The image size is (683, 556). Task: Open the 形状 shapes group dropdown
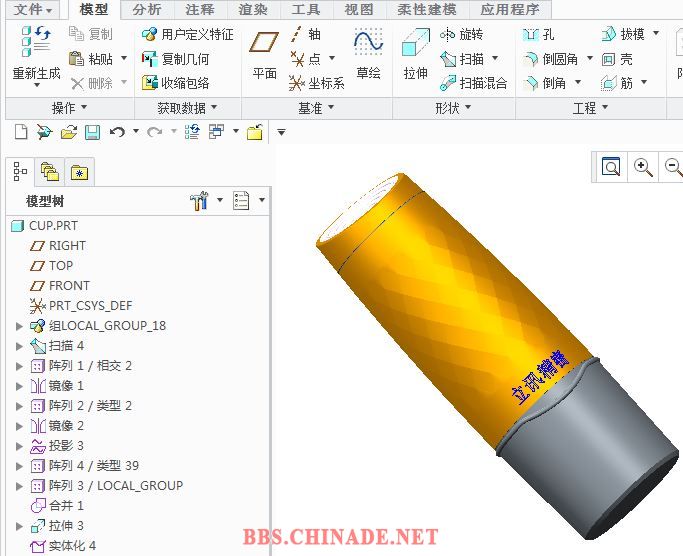click(x=453, y=108)
